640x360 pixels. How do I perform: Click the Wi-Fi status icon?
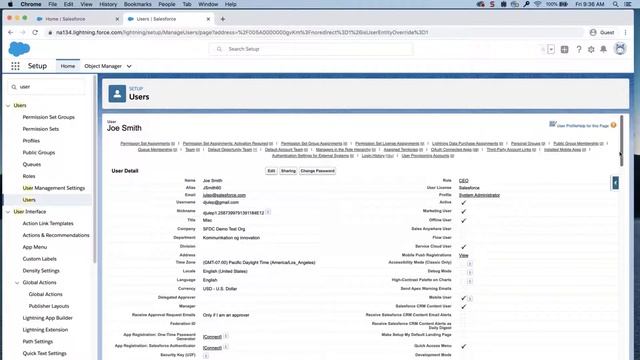pos(538,4)
